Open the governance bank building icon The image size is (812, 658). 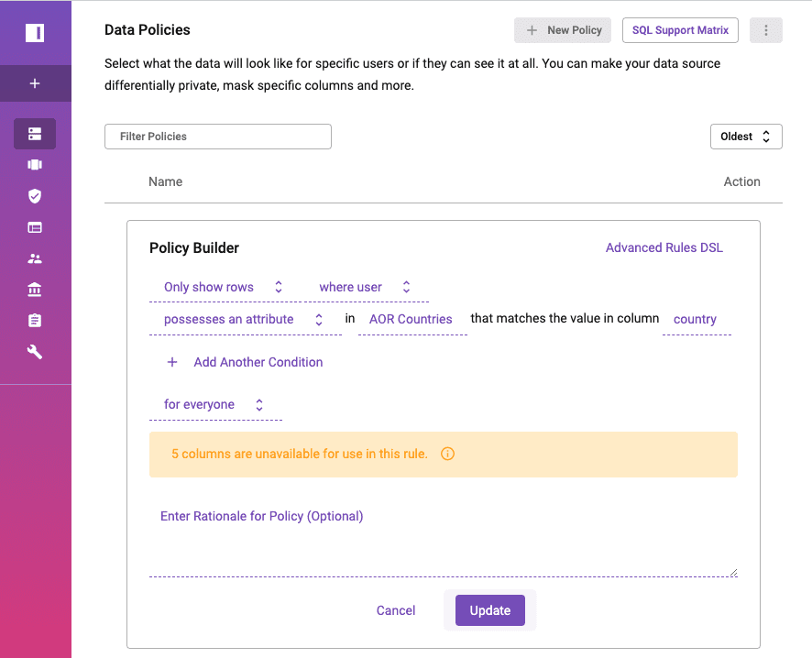tap(35, 290)
